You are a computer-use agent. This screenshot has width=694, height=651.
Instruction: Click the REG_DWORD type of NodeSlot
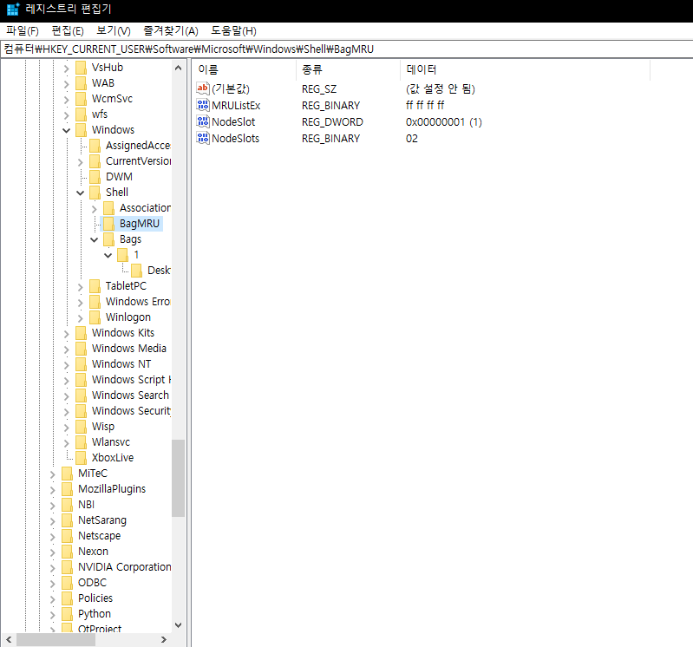click(x=332, y=122)
